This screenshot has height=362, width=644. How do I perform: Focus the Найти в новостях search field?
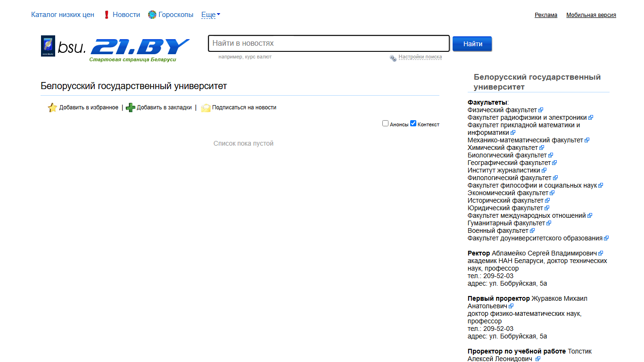tap(329, 43)
